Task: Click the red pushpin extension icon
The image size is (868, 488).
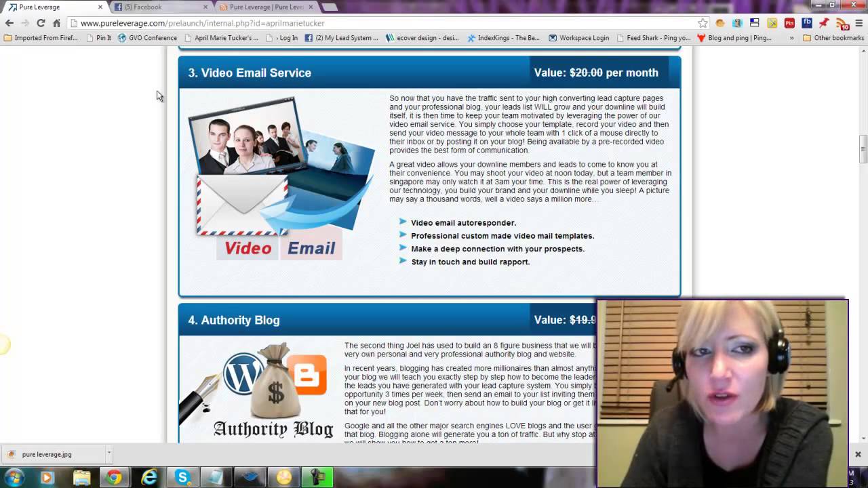Action: [824, 23]
